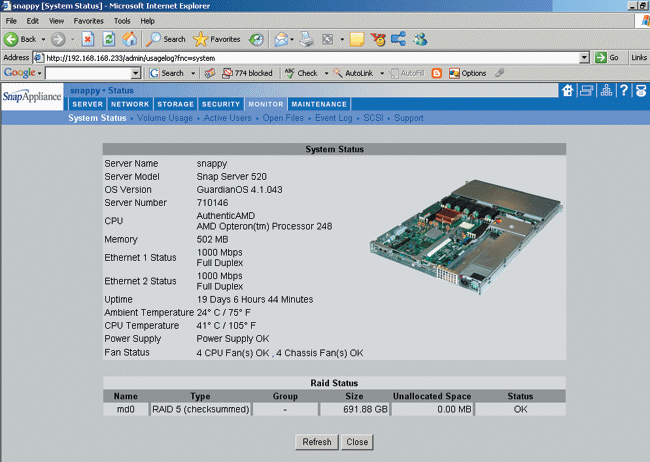Switch to the SERVER tab
The height and width of the screenshot is (462, 650).
coord(87,104)
